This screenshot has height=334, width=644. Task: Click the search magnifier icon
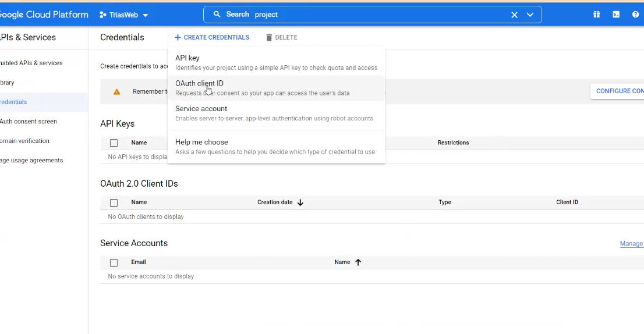pos(217,15)
